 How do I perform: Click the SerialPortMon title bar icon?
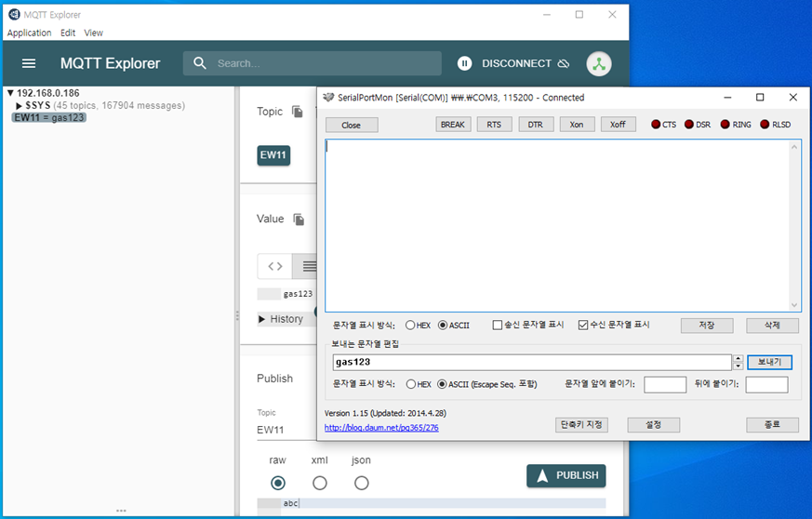328,98
